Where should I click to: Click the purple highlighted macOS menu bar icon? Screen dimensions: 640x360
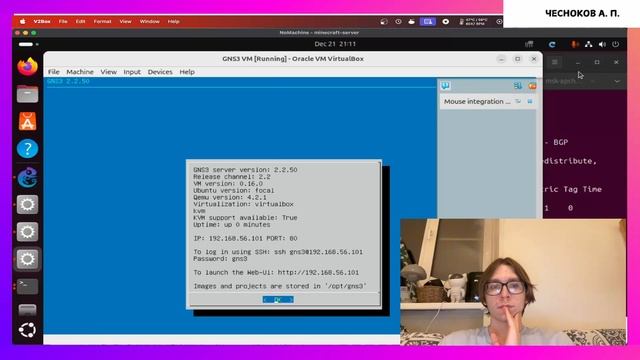tap(428, 22)
